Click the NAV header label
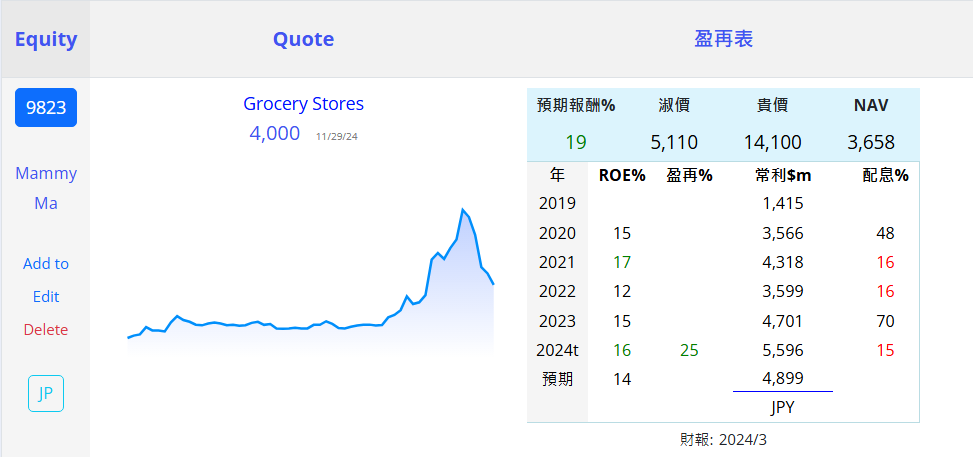The width and height of the screenshot is (973, 457). (x=871, y=106)
